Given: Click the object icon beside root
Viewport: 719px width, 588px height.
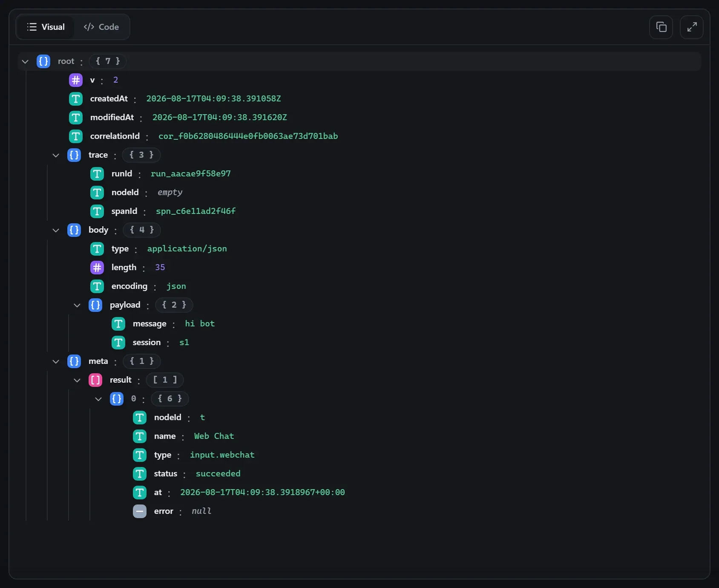Looking at the screenshot, I should pos(43,61).
